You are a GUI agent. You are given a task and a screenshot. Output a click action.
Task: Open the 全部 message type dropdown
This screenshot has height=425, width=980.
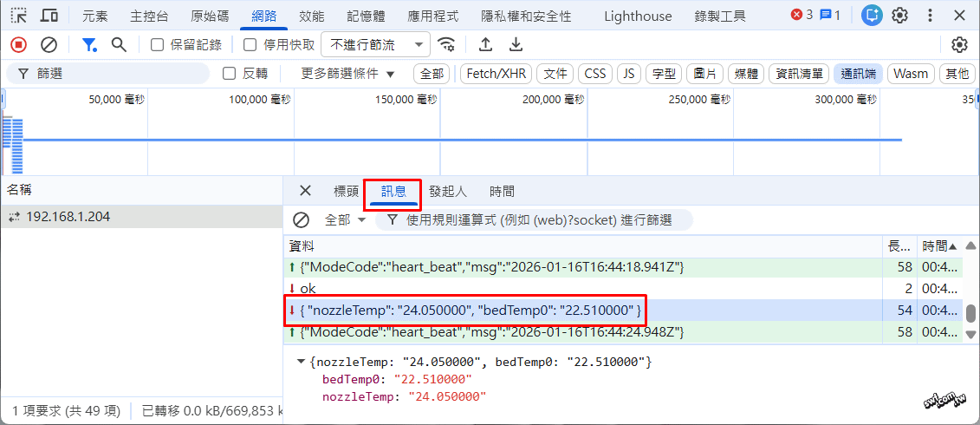[x=344, y=219]
